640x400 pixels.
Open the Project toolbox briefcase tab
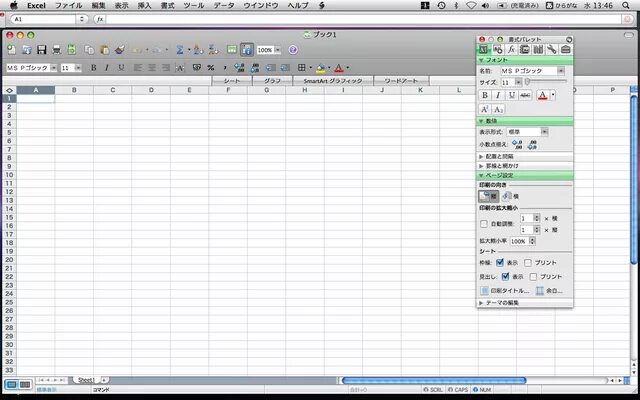click(x=565, y=50)
